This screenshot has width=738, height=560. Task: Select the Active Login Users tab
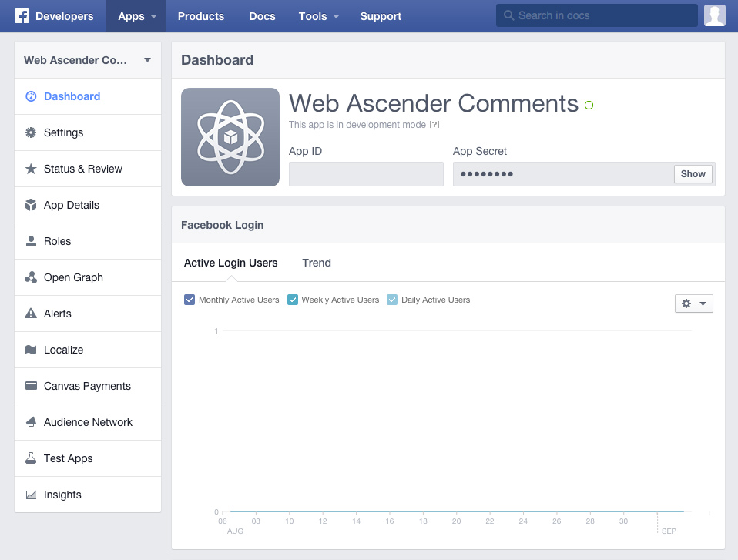click(x=230, y=263)
